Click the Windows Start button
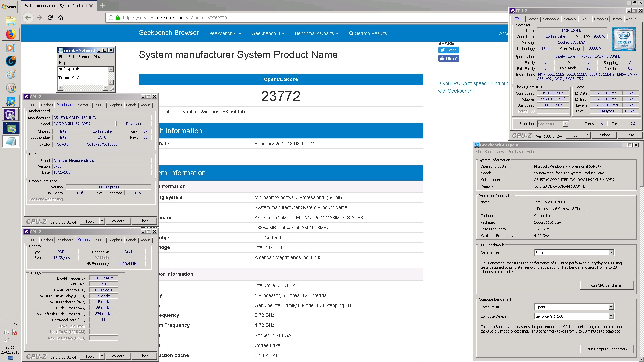 (9, 6)
